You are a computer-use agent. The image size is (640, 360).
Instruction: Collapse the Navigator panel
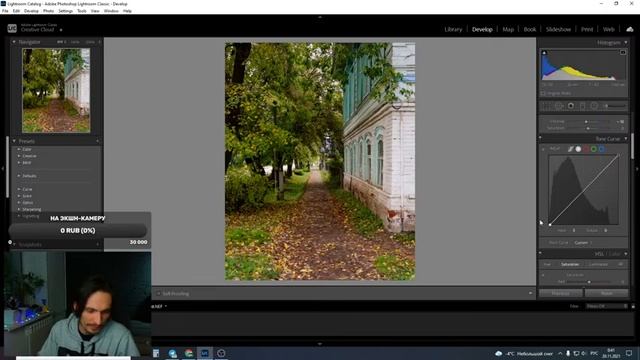(14, 42)
